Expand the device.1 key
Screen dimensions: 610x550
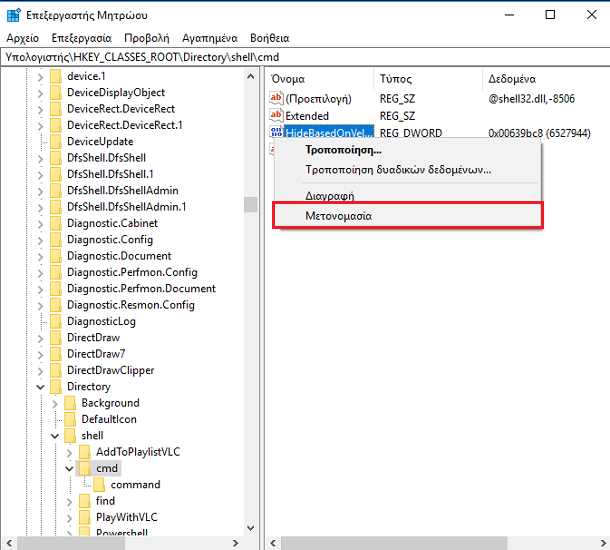(40, 77)
